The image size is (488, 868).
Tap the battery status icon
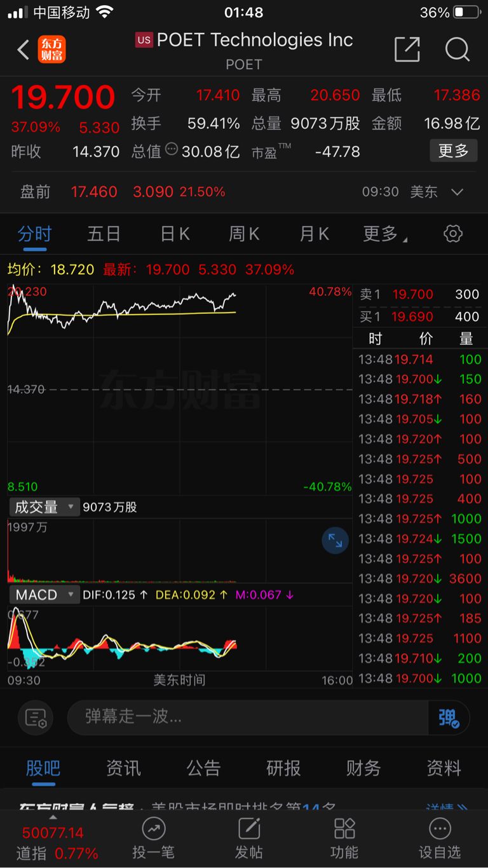click(467, 12)
